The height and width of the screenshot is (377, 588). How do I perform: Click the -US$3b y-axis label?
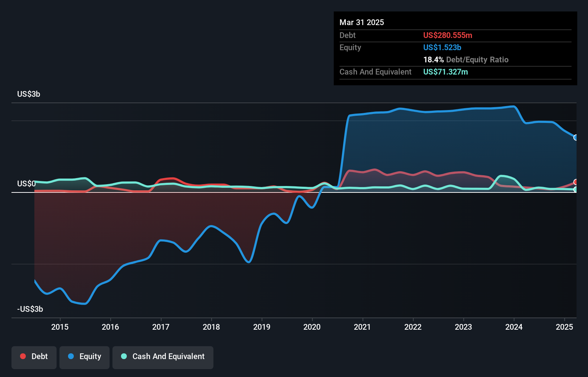pos(30,309)
